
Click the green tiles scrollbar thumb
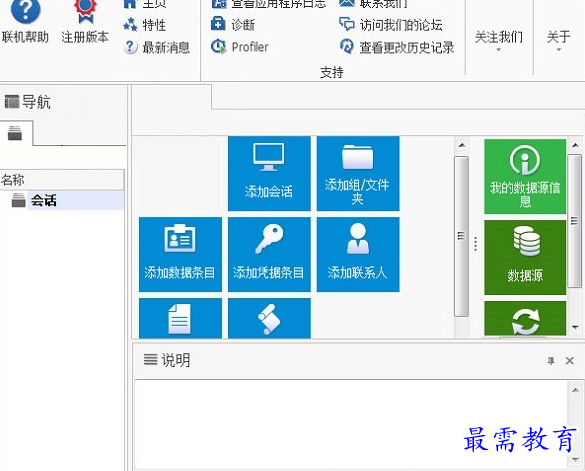575,221
